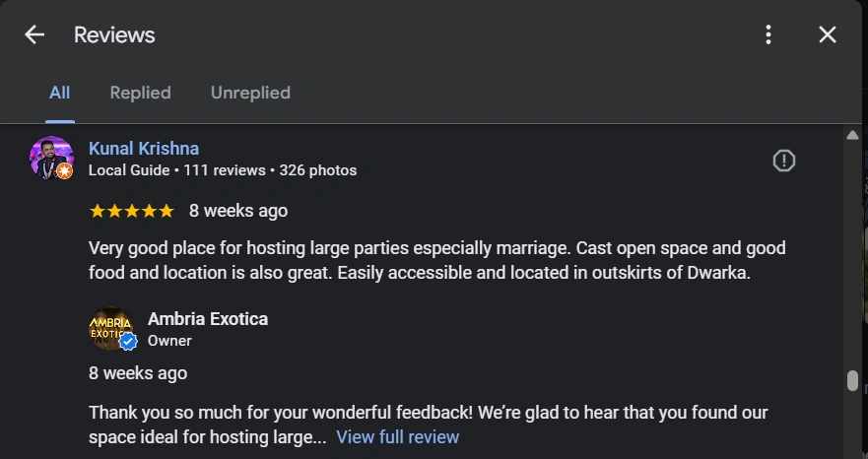
Task: Click the scrollbar up arrow
Action: tap(853, 135)
